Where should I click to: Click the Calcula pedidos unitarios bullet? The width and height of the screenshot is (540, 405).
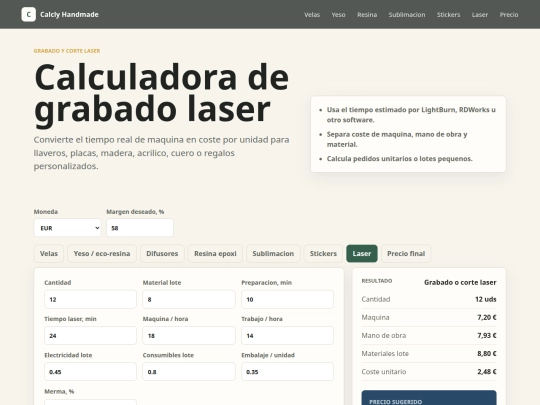399,159
